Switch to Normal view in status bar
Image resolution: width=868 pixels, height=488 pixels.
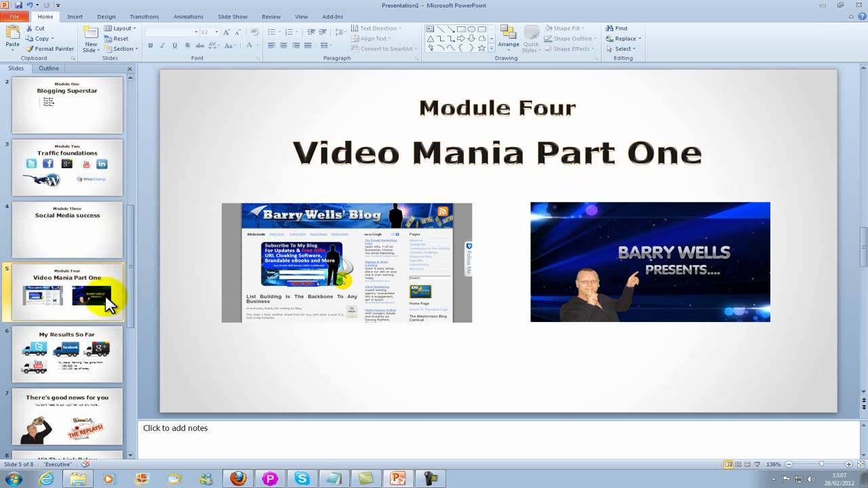coord(728,464)
